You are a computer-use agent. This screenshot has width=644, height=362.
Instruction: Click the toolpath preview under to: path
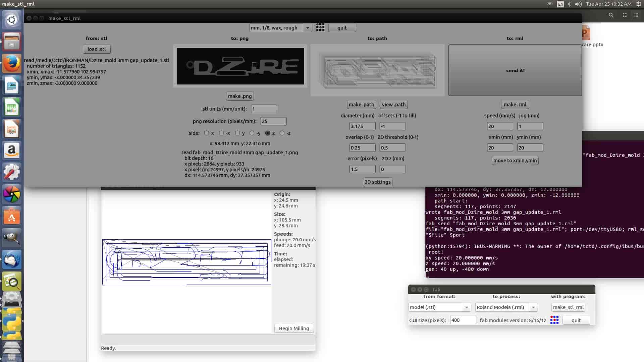point(378,70)
